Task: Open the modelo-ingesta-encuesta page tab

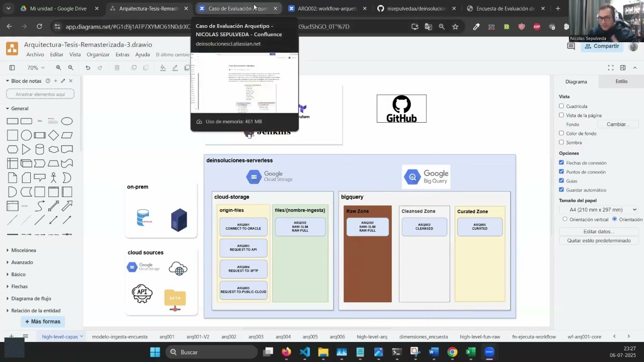Action: coord(120,337)
